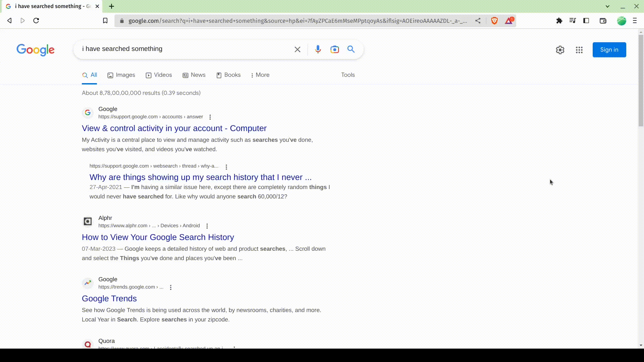Viewport: 644px width, 362px height.
Task: Click the scrollbar down arrow
Action: pos(641,345)
